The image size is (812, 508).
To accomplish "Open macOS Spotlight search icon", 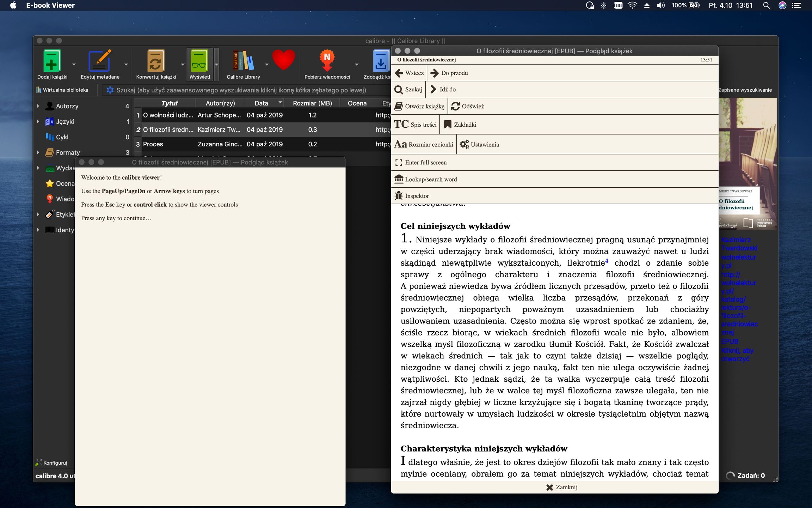I will pyautogui.click(x=766, y=5).
